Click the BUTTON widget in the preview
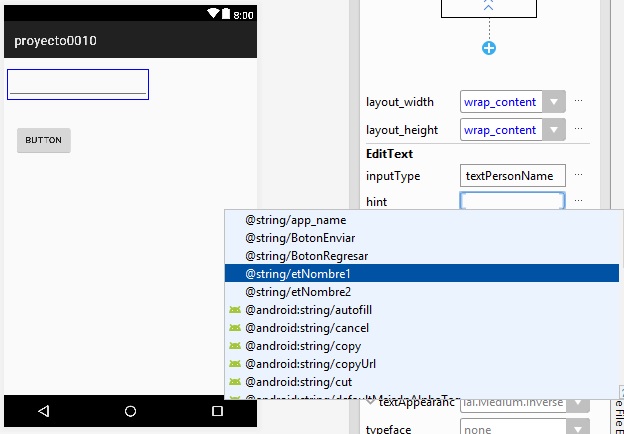Image resolution: width=624 pixels, height=434 pixels. tap(44, 141)
